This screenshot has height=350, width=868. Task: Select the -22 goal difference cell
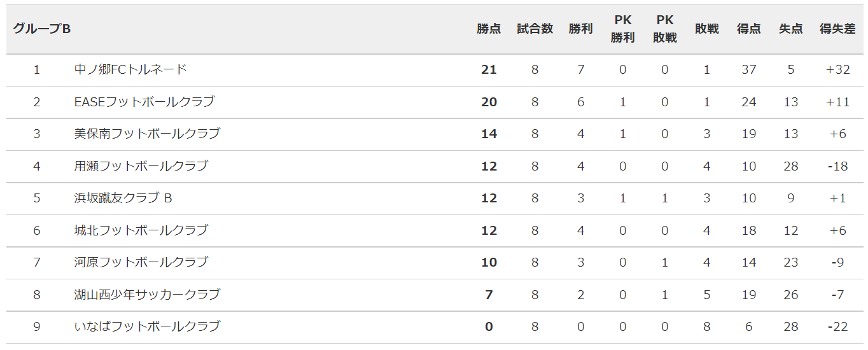coord(837,326)
